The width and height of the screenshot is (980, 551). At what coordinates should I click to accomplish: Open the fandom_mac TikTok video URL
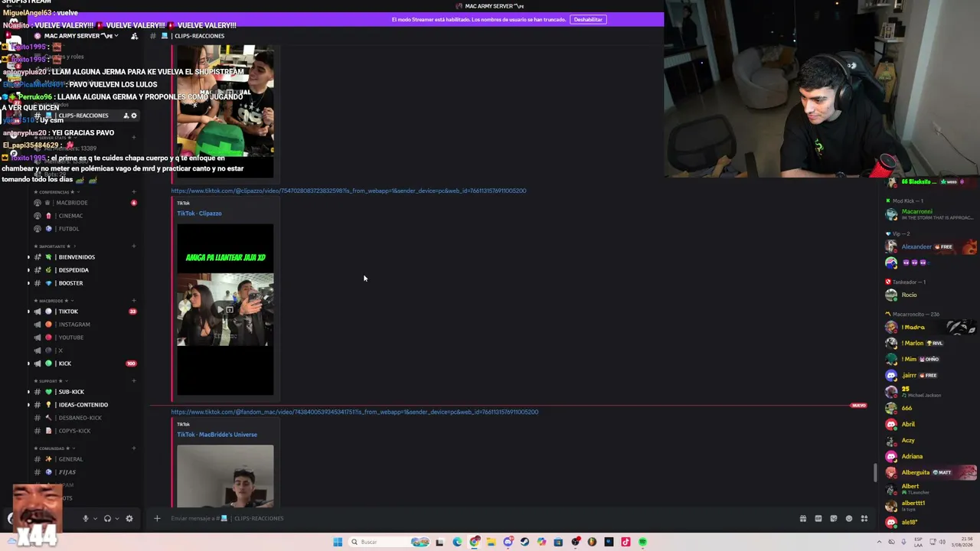click(354, 412)
